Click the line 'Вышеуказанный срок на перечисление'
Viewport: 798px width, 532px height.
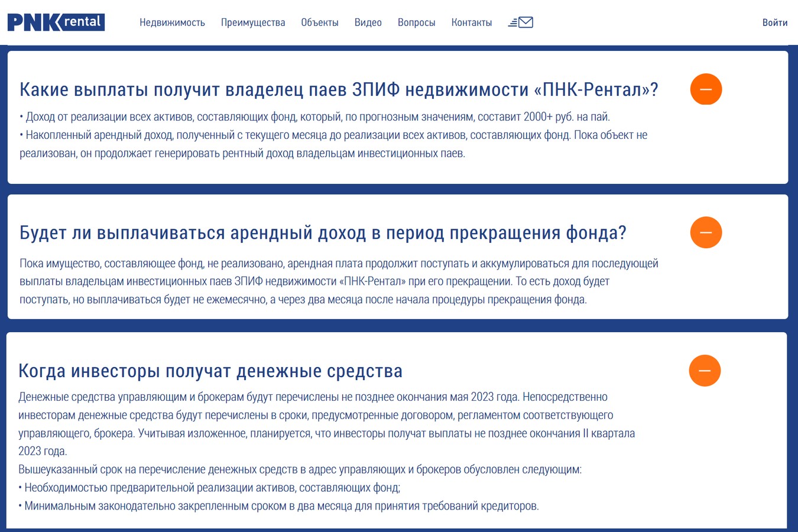pyautogui.click(x=300, y=470)
